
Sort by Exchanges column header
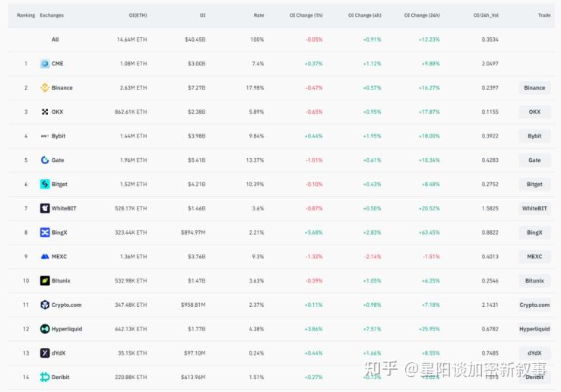click(x=52, y=15)
